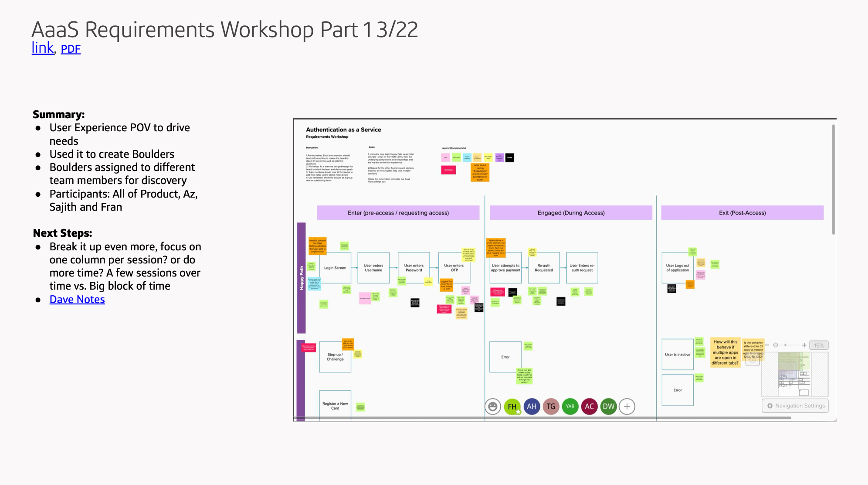Viewport: 868px width, 485px height.
Task: Select the Exit (Post-Access) header
Action: tap(742, 213)
